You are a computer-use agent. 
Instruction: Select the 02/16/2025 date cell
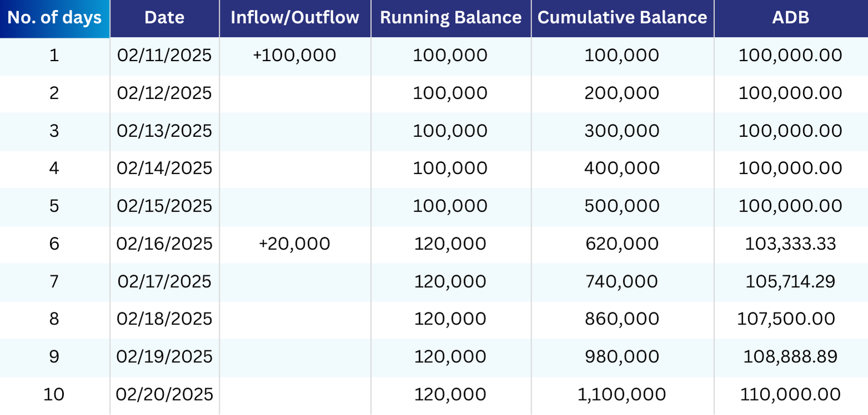pos(164,244)
